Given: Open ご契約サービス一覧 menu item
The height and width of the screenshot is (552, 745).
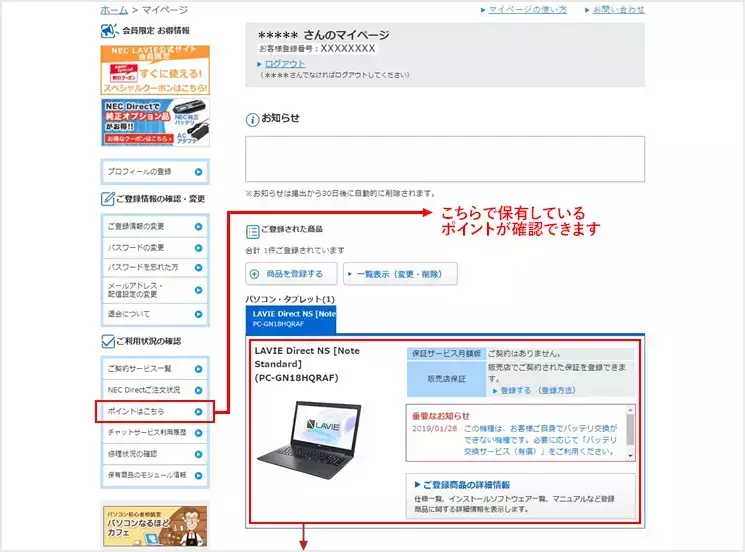Looking at the screenshot, I should (155, 369).
